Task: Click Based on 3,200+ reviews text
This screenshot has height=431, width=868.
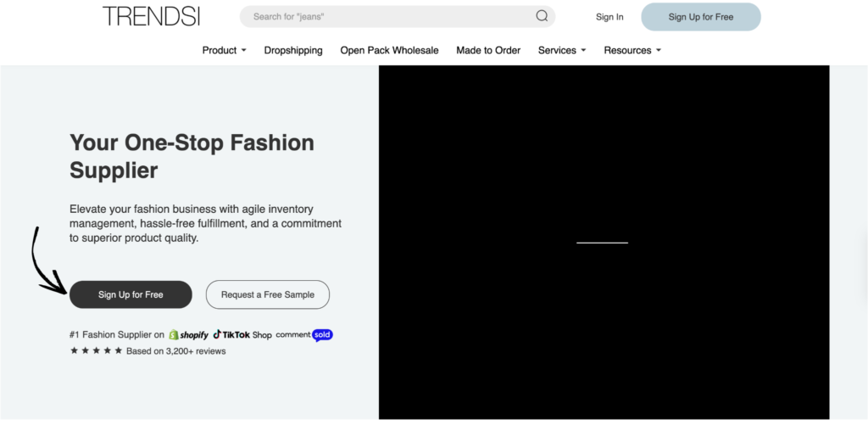Action: [x=176, y=351]
